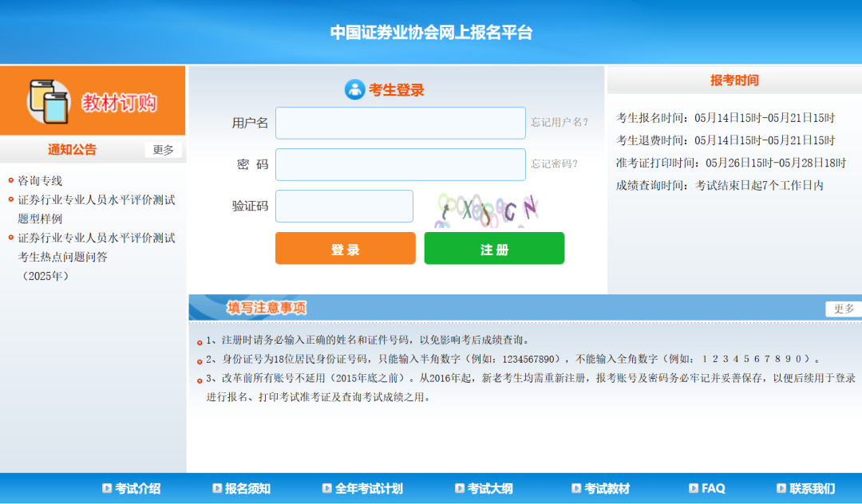The height and width of the screenshot is (504, 862).
Task: Click note 1 about 姓名和证件号码
Action: (368, 341)
